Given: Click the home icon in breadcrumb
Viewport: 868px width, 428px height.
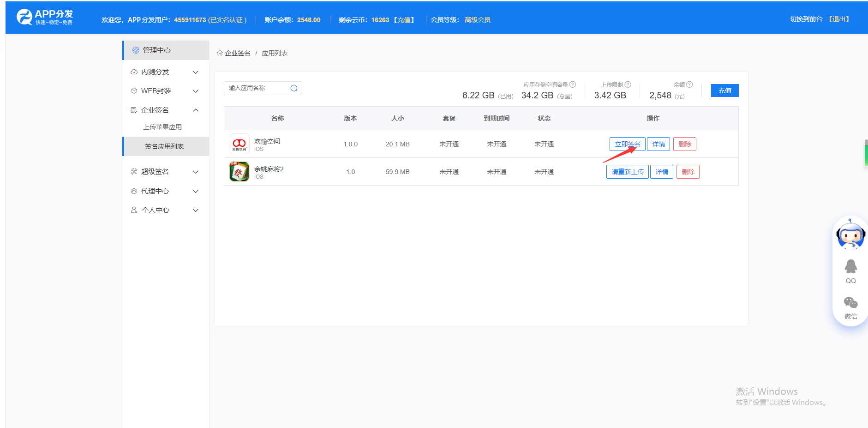Looking at the screenshot, I should [x=220, y=53].
